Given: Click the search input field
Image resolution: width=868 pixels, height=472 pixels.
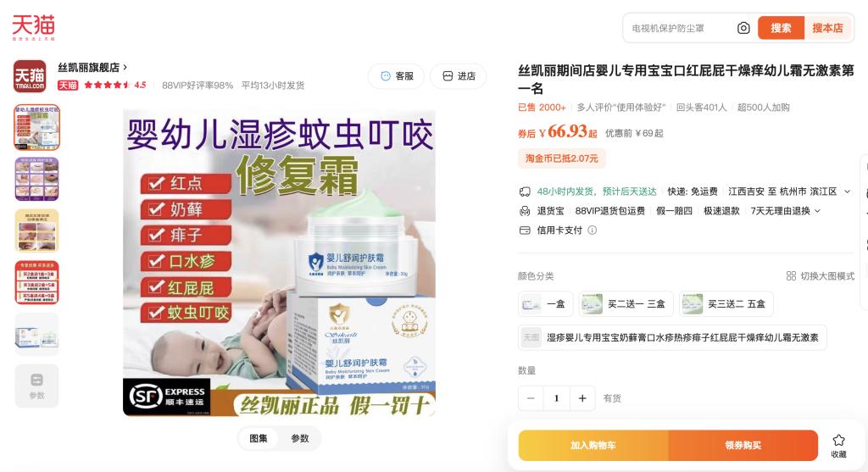Looking at the screenshot, I should (679, 28).
